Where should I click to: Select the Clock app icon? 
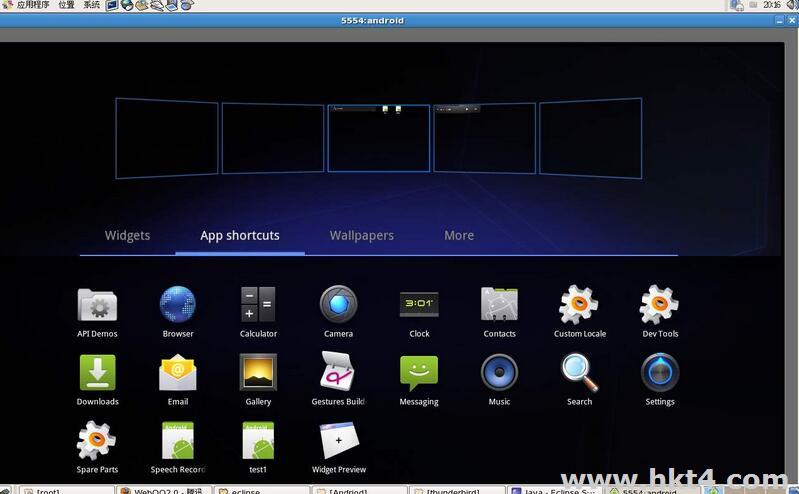pos(419,304)
